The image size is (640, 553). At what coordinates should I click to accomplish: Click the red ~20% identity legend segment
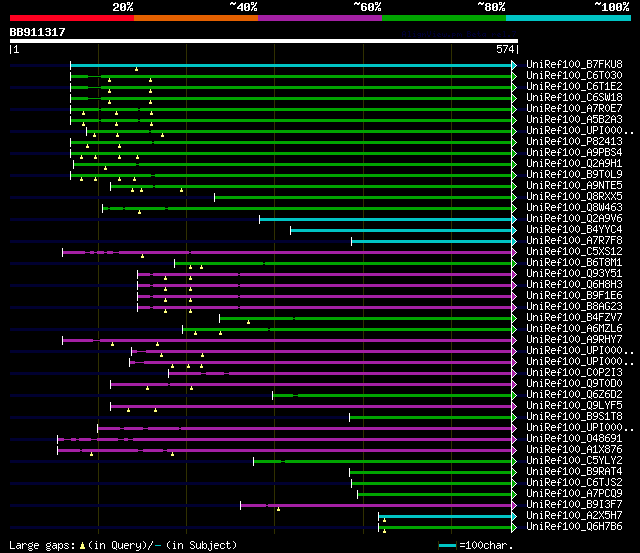[x=72, y=18]
